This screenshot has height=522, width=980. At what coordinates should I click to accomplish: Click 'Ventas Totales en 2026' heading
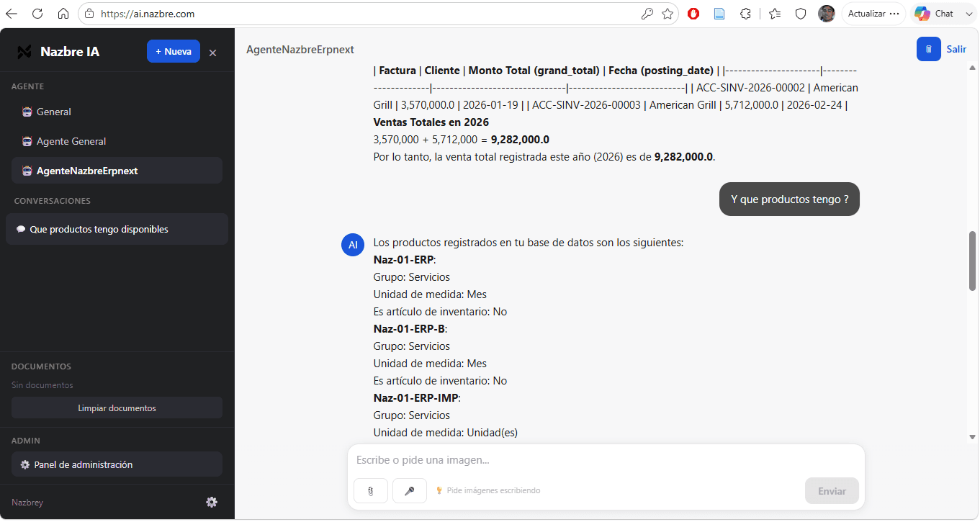point(431,122)
